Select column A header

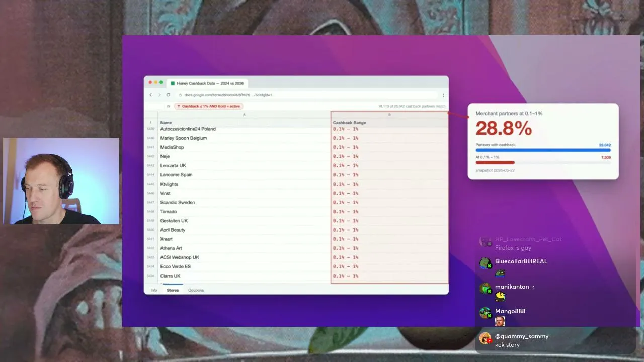click(x=244, y=115)
